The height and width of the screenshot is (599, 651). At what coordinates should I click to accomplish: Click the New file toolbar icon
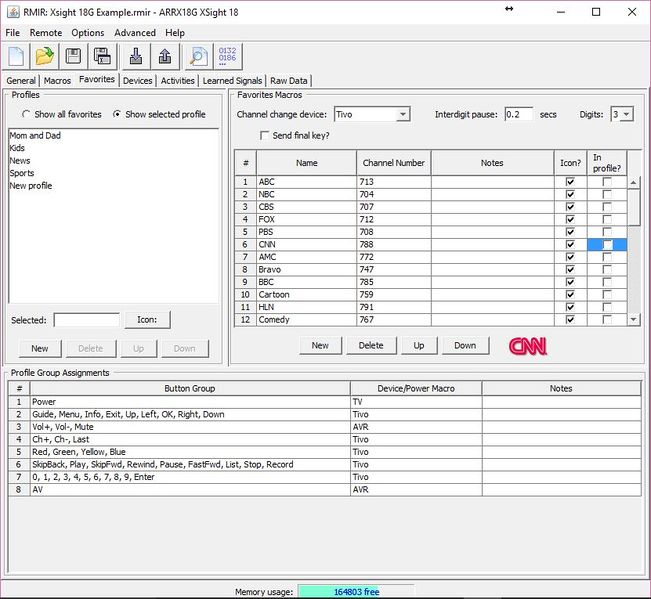[x=17, y=56]
